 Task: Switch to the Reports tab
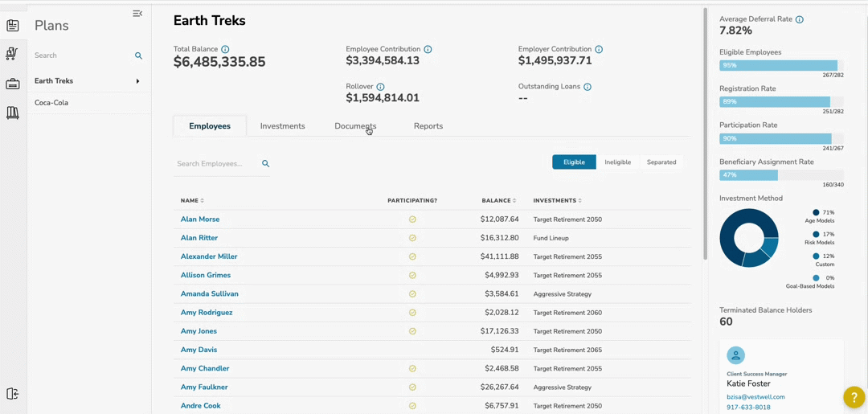pyautogui.click(x=428, y=126)
